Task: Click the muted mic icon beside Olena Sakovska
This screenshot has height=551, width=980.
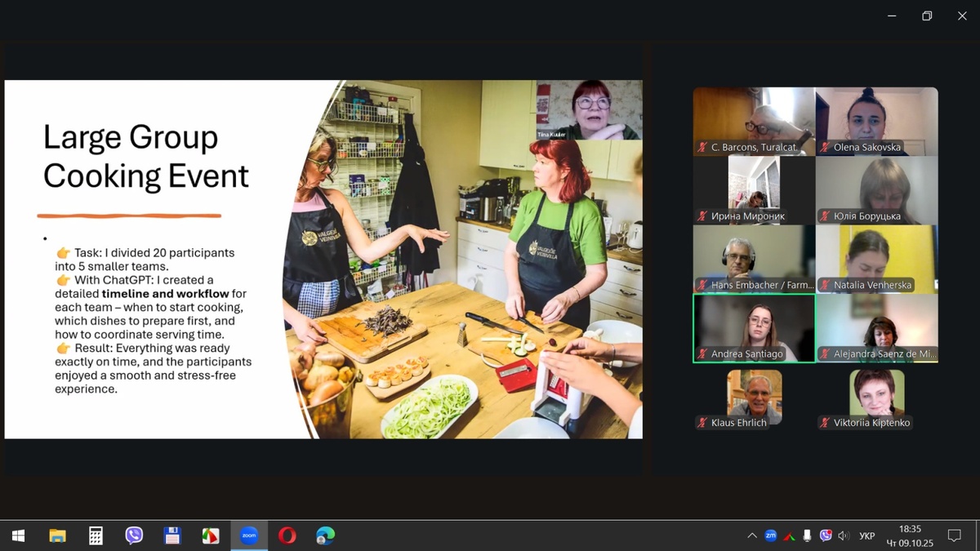Action: 825,148
